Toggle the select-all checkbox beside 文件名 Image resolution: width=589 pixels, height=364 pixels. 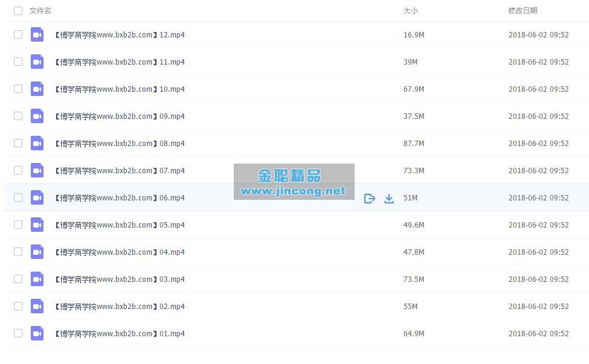[18, 11]
